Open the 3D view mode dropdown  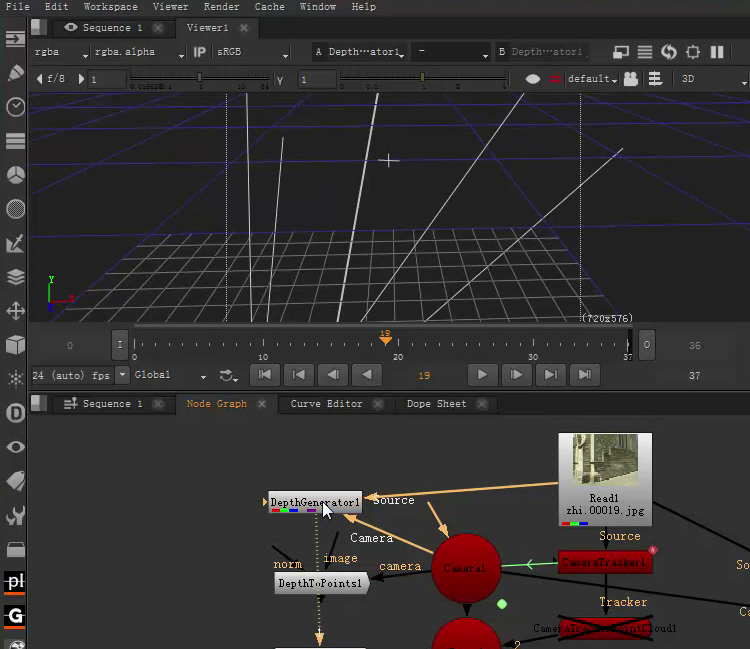pos(713,79)
